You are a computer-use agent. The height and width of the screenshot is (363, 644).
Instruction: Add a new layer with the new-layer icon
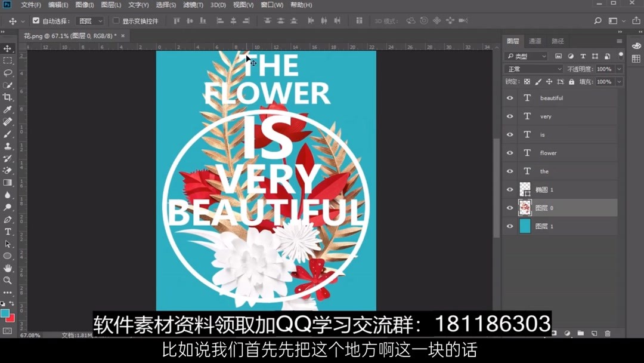[594, 333]
